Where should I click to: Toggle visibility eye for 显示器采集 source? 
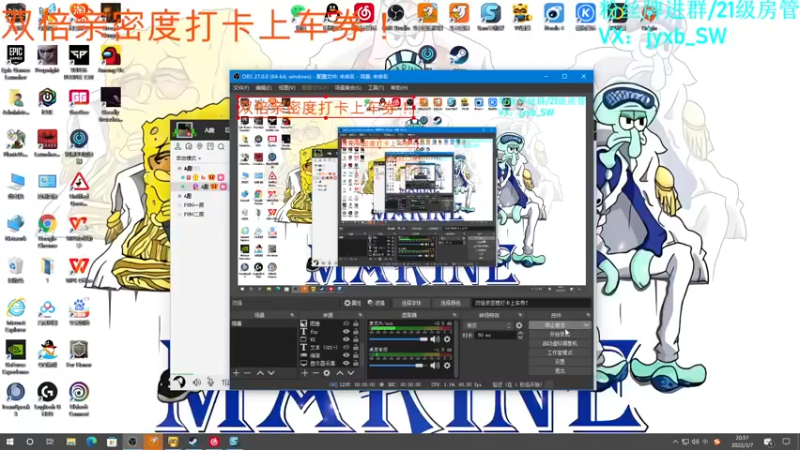[x=346, y=363]
